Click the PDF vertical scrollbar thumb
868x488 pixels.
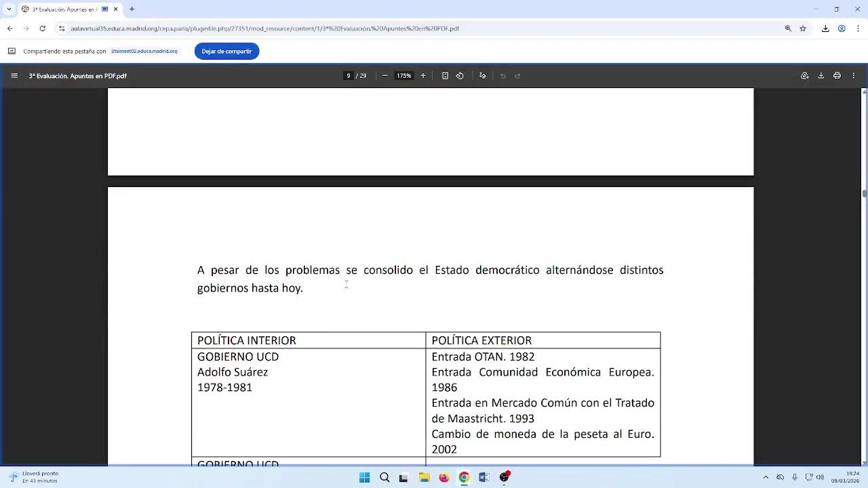coord(864,194)
